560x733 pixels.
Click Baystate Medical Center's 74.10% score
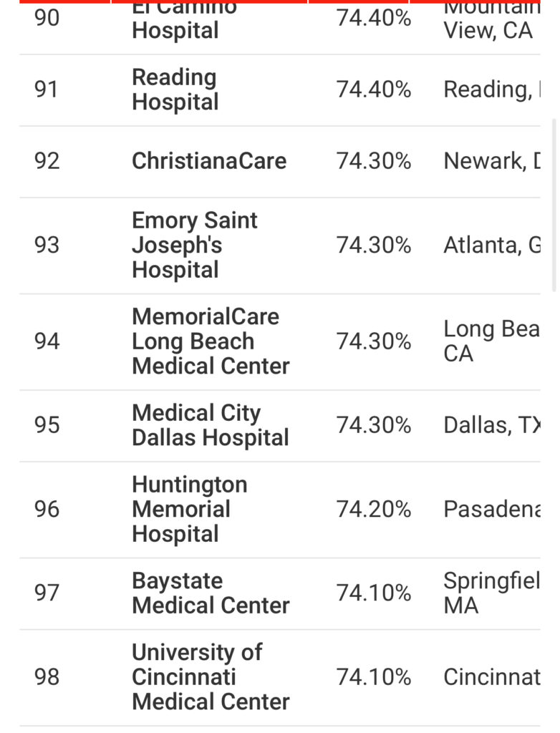(374, 593)
